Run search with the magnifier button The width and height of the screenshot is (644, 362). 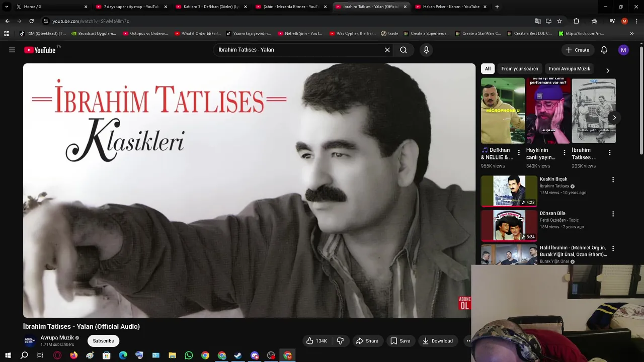[x=404, y=50]
